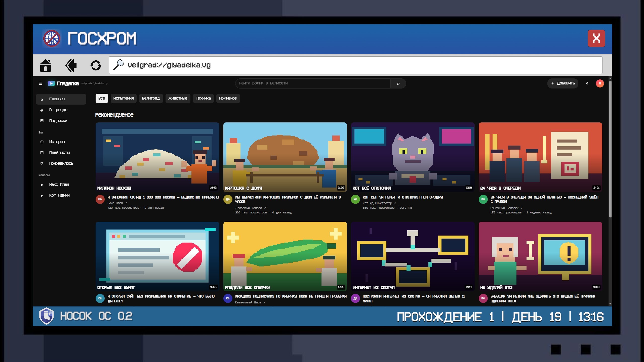Open the hamburger menu beside Гляделка
The width and height of the screenshot is (644, 362).
pos(41,83)
